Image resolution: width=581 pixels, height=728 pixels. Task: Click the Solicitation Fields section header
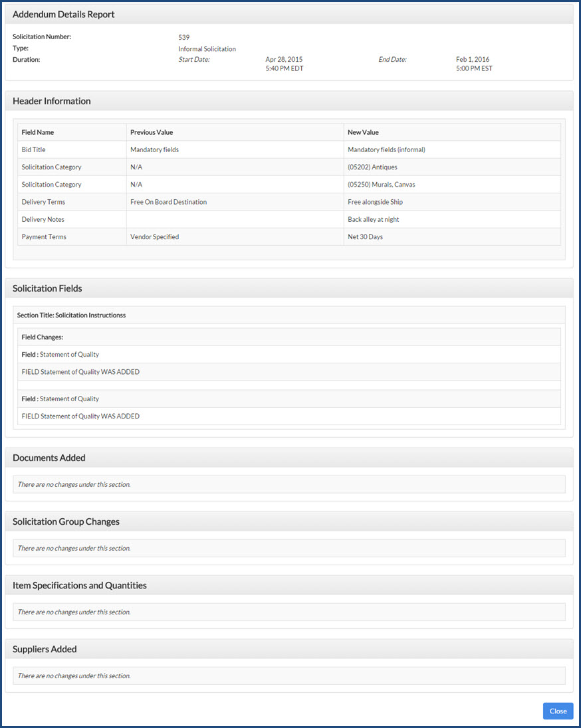[x=47, y=288]
